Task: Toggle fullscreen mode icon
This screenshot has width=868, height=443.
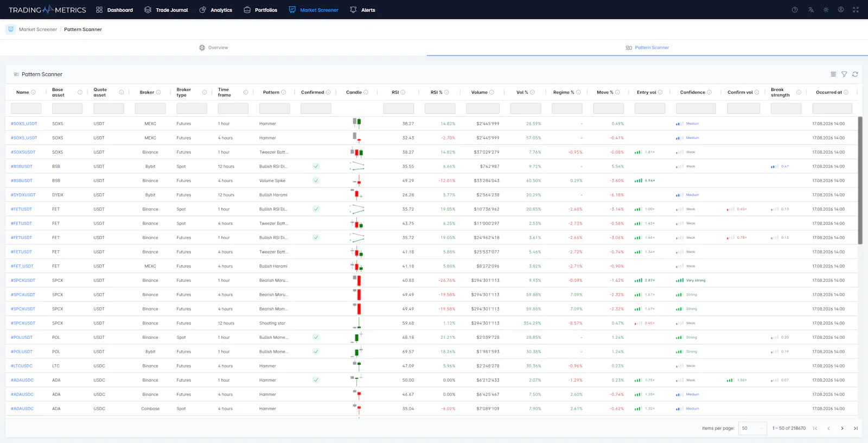Action: pos(856,10)
